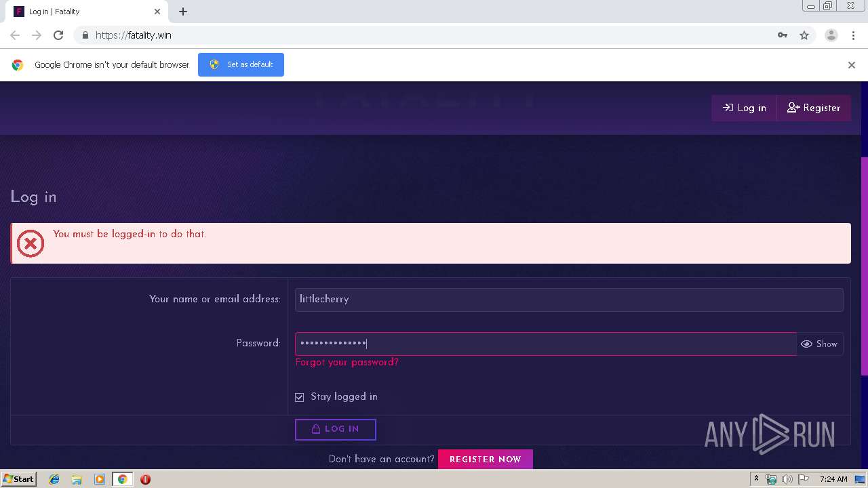Click the red error X icon
Screen dimensions: 868x488
pyautogui.click(x=31, y=243)
